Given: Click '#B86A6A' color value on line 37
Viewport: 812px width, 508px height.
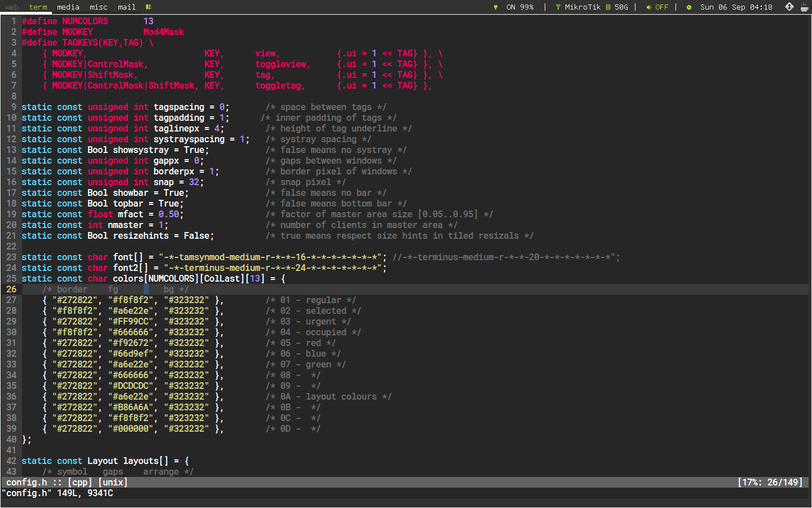Looking at the screenshot, I should pyautogui.click(x=131, y=408).
